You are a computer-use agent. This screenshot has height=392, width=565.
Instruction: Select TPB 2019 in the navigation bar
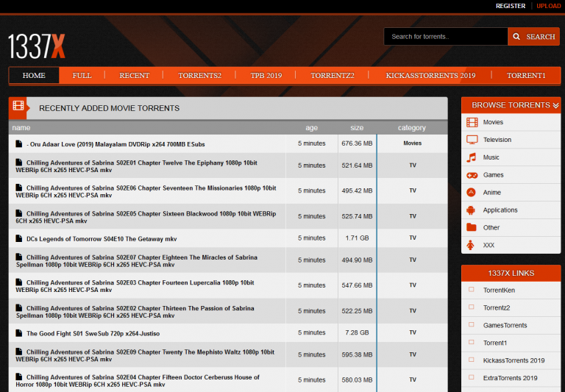click(266, 75)
